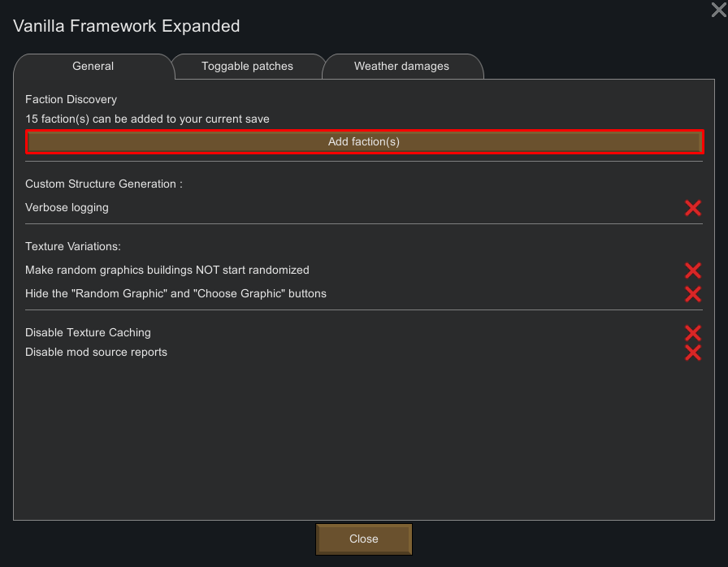Toggle the Disable mod source reports label
728x567 pixels.
click(96, 352)
